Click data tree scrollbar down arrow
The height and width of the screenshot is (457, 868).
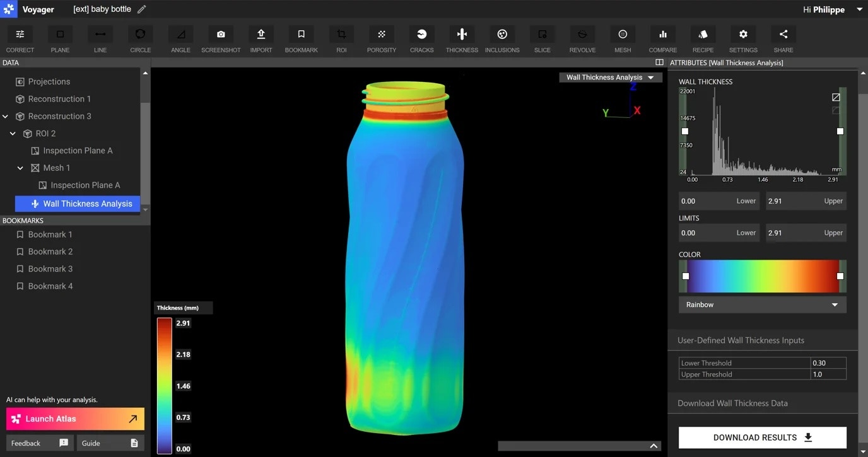(146, 209)
